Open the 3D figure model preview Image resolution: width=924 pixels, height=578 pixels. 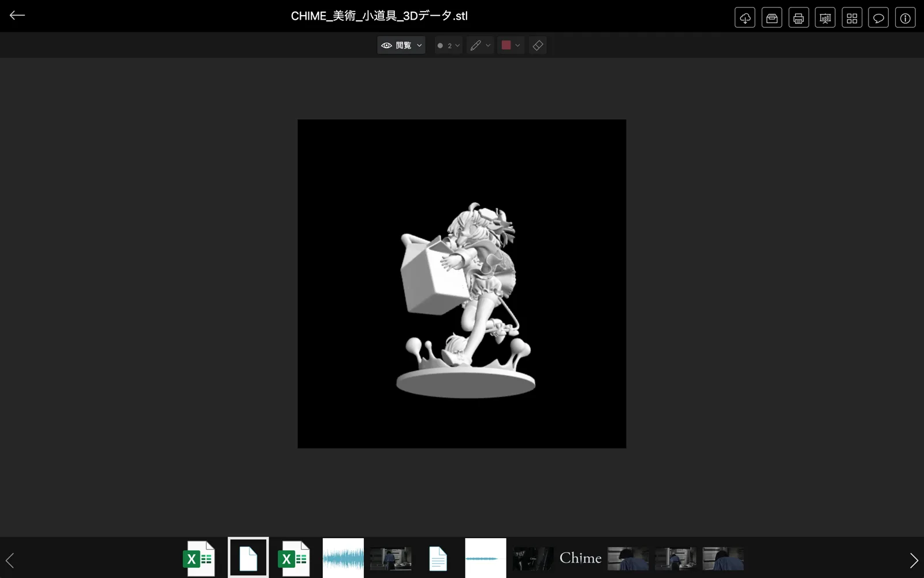[x=462, y=284]
